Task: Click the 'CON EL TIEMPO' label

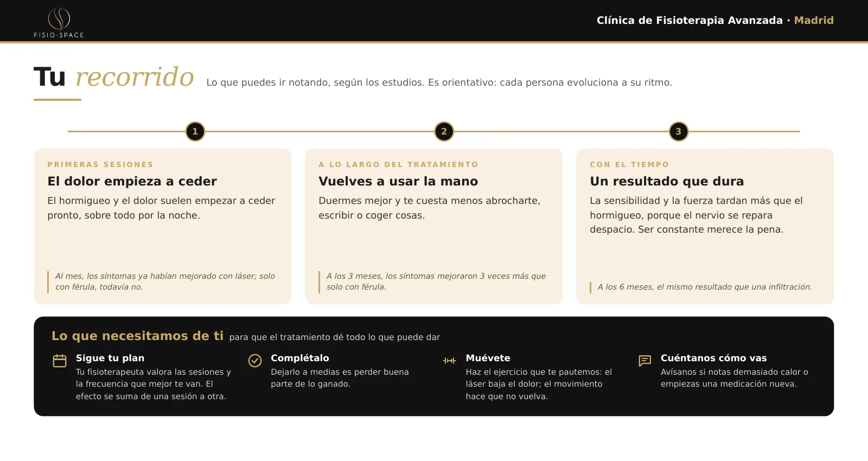Action: (x=629, y=164)
